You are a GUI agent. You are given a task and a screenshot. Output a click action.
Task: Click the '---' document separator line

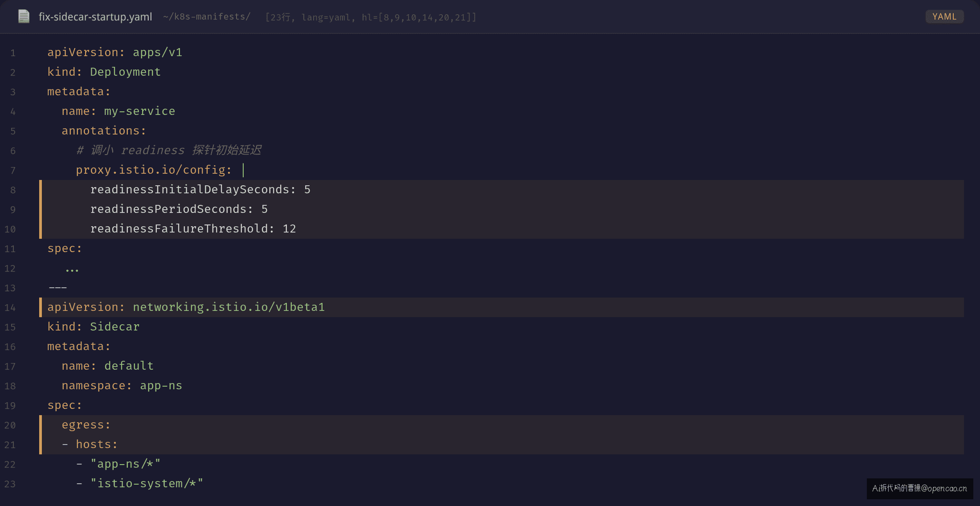58,288
